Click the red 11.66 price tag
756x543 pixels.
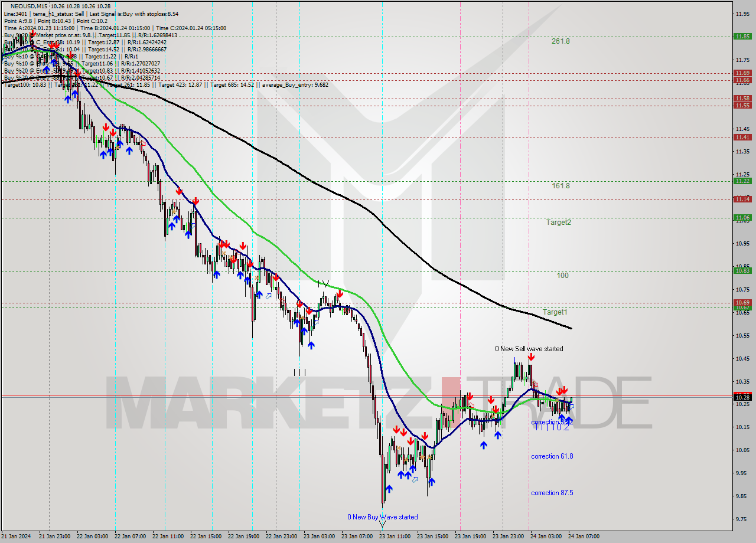coord(742,80)
